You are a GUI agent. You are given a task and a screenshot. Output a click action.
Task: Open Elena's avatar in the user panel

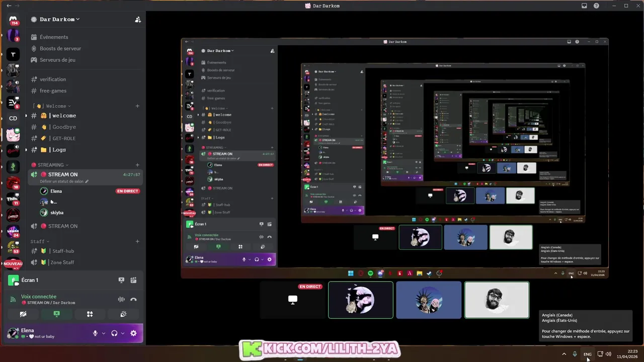[x=13, y=333]
